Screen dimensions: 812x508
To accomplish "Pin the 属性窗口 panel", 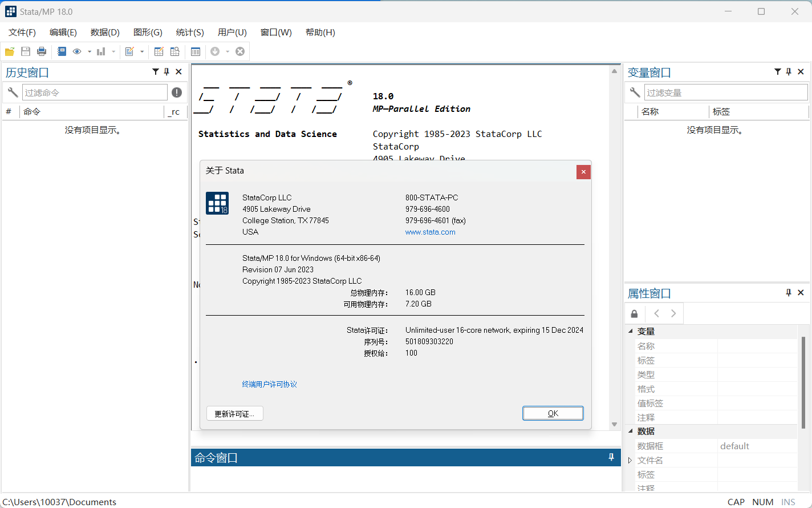I will [789, 292].
